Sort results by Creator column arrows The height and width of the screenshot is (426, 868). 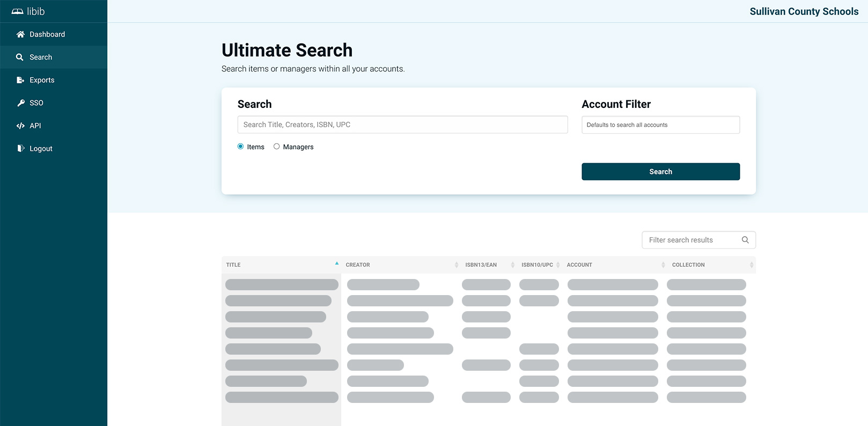pyautogui.click(x=456, y=265)
